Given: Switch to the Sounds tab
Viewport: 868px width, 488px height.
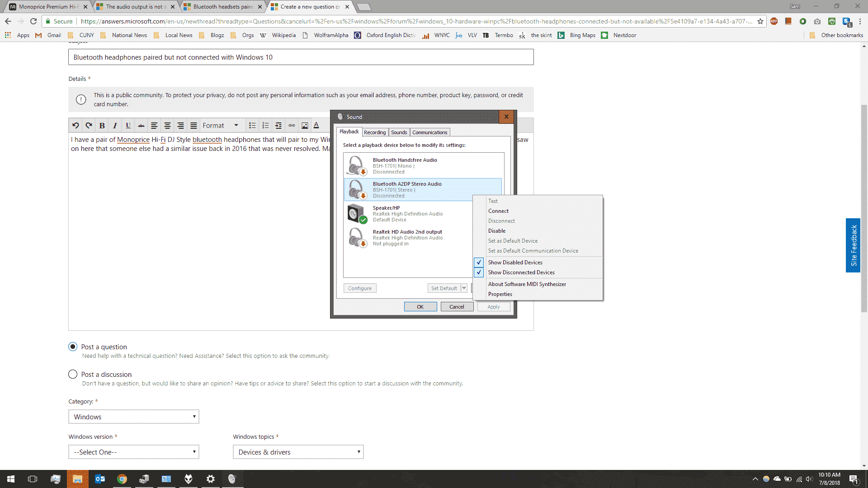Looking at the screenshot, I should point(399,132).
